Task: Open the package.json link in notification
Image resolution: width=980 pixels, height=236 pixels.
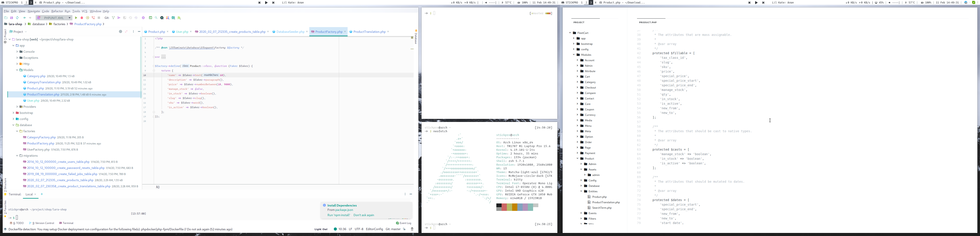Action: [x=344, y=210]
